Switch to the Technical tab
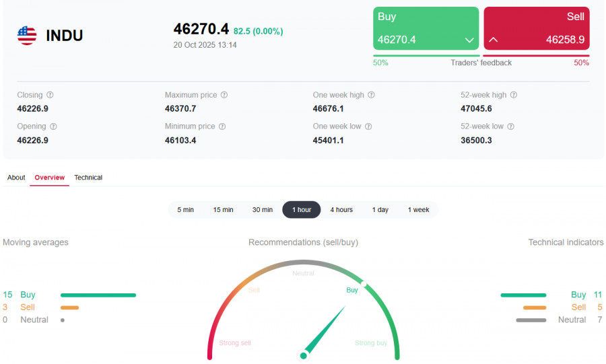 pyautogui.click(x=88, y=178)
